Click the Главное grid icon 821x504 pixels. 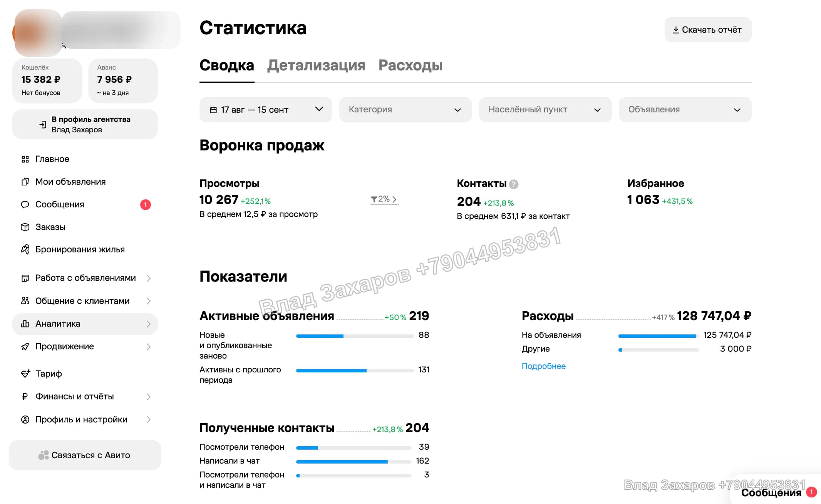click(x=25, y=159)
